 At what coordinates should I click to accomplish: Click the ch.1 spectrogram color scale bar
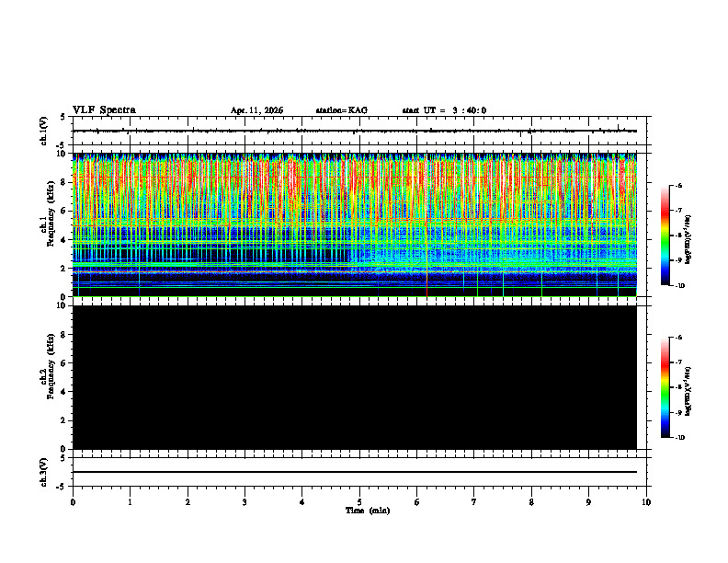click(x=665, y=236)
